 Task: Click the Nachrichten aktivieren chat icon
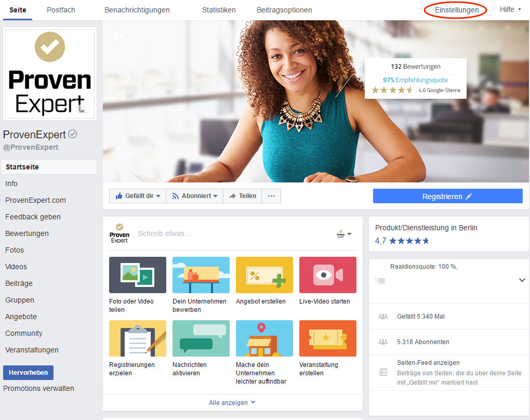201,338
